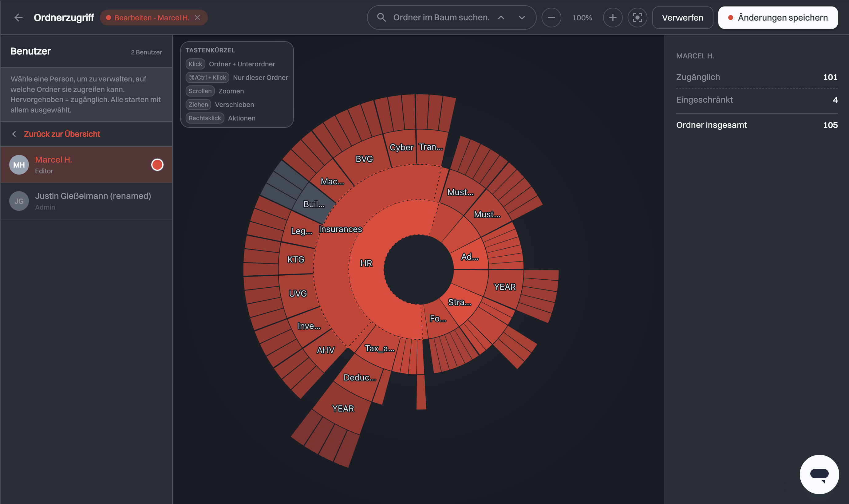Select user Justin Gießelmann (renamed)
Screen dimensions: 849x504
(86, 201)
